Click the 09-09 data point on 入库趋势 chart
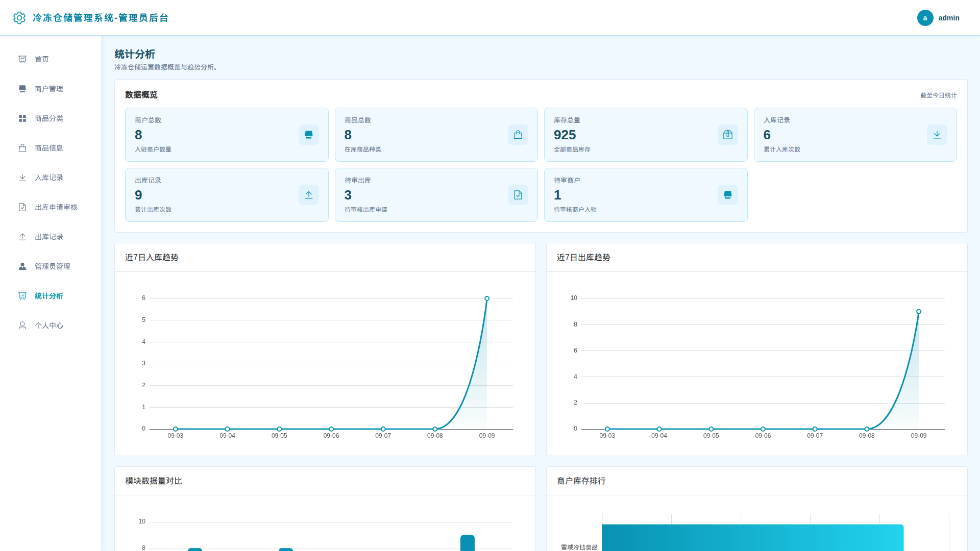Screen dimensions: 980x551 pos(487,298)
